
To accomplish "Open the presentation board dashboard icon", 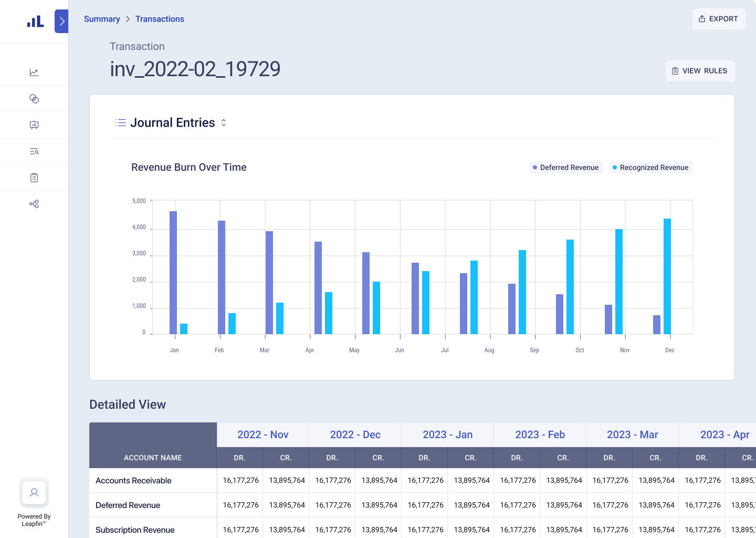I will point(34,125).
